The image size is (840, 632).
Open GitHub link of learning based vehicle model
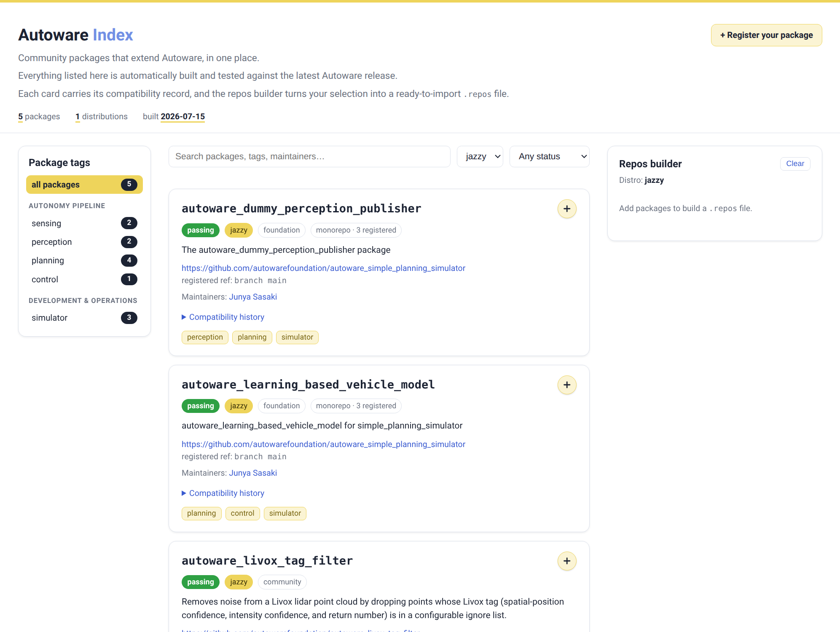[x=323, y=444]
